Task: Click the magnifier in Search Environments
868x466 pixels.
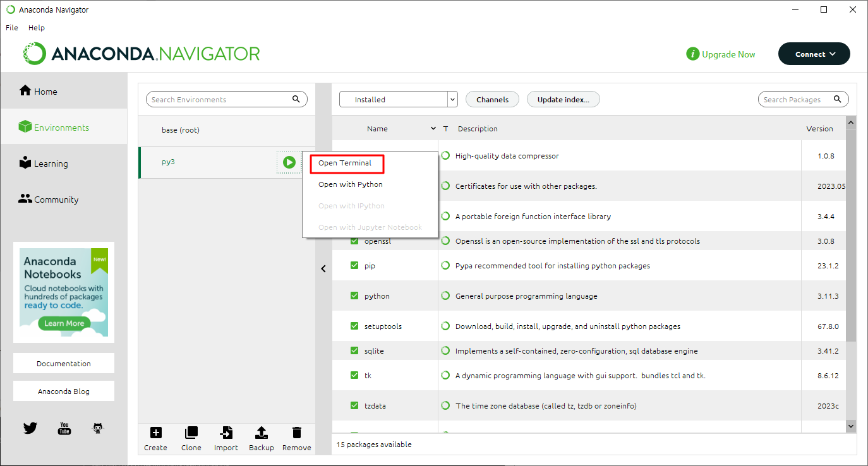Action: point(296,99)
